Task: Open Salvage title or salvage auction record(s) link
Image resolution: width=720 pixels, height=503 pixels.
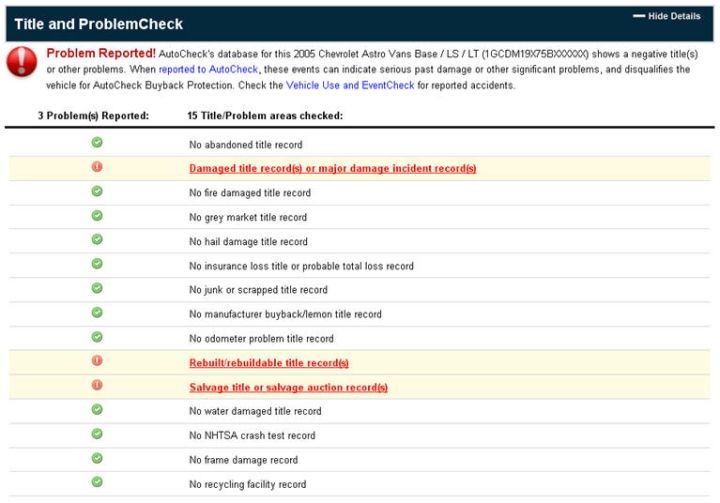Action: point(288,387)
